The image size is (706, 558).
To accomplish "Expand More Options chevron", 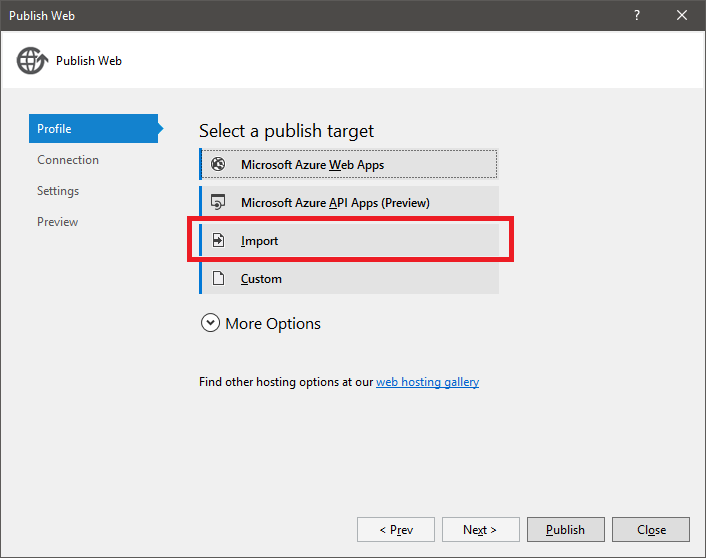I will pos(210,323).
